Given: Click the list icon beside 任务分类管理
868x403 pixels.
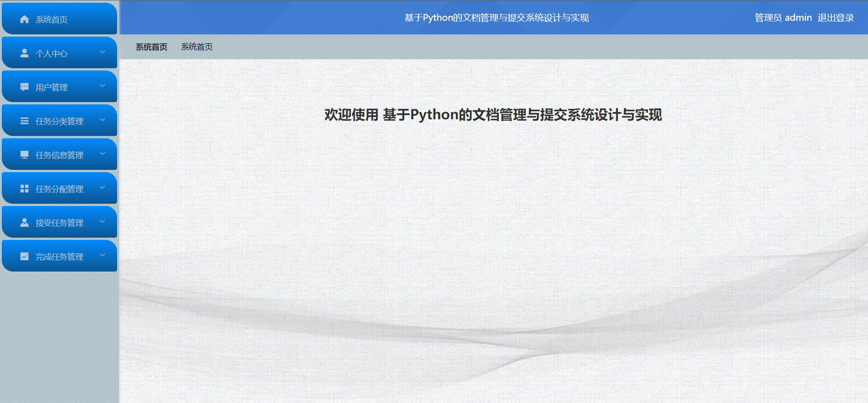Looking at the screenshot, I should (24, 121).
